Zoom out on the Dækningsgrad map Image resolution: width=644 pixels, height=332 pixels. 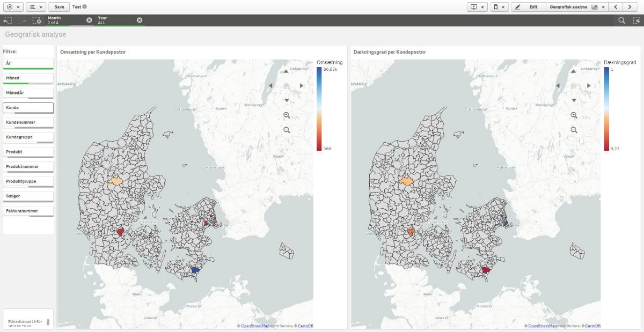pyautogui.click(x=574, y=130)
